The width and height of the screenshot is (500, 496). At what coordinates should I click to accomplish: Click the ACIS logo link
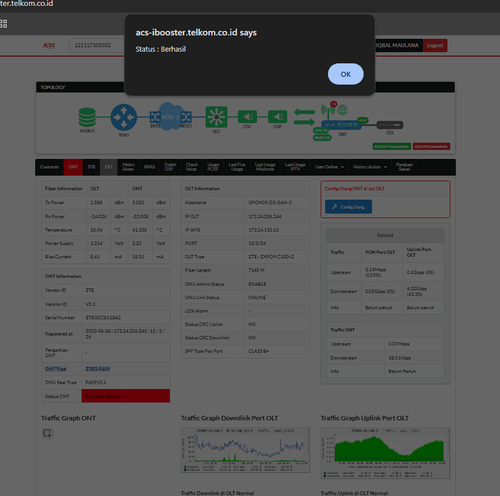[49, 45]
